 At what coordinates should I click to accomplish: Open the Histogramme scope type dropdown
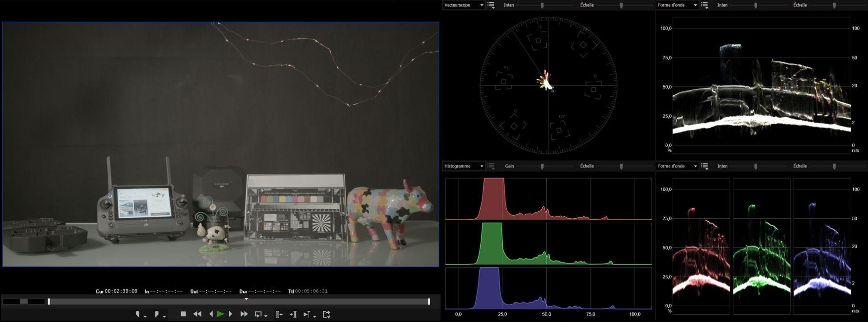tap(463, 166)
